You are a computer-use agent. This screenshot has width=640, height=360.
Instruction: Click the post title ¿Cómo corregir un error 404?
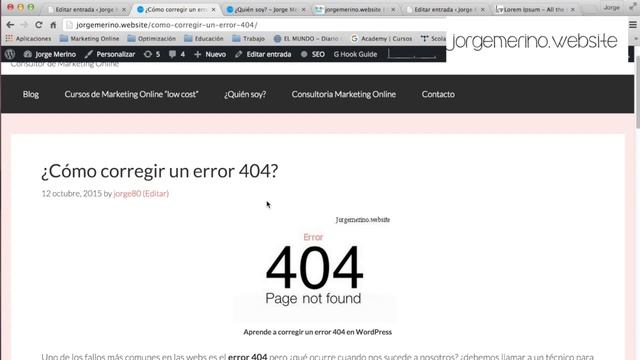coord(160,171)
